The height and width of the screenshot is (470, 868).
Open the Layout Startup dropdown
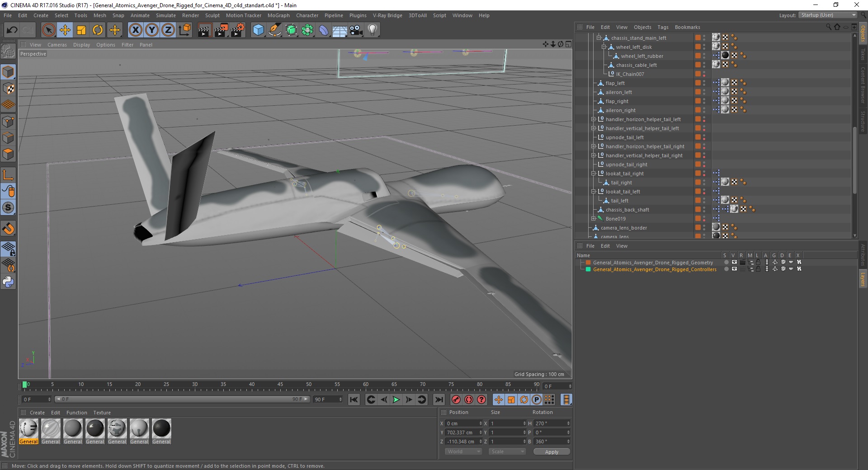coord(828,15)
